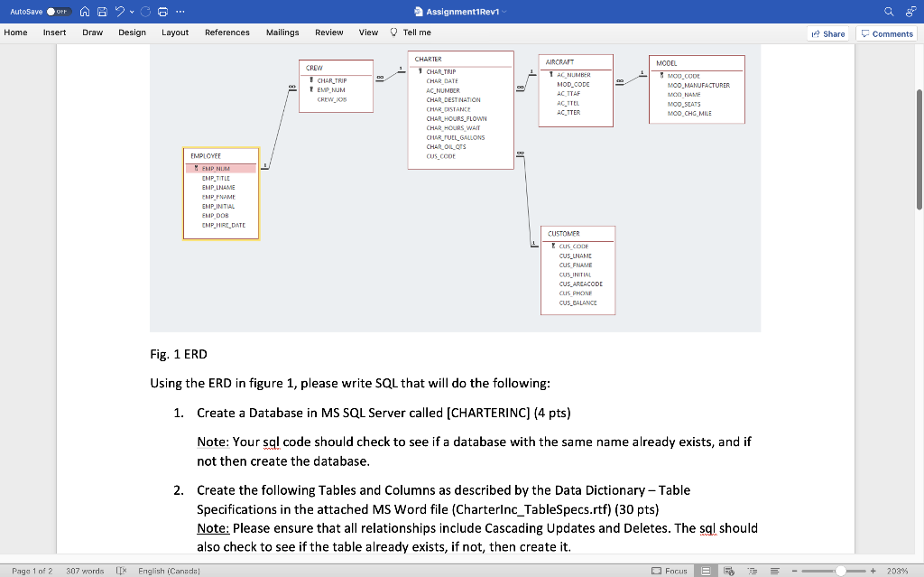This screenshot has height=577, width=924.
Task: Click the Share button
Action: pos(828,33)
